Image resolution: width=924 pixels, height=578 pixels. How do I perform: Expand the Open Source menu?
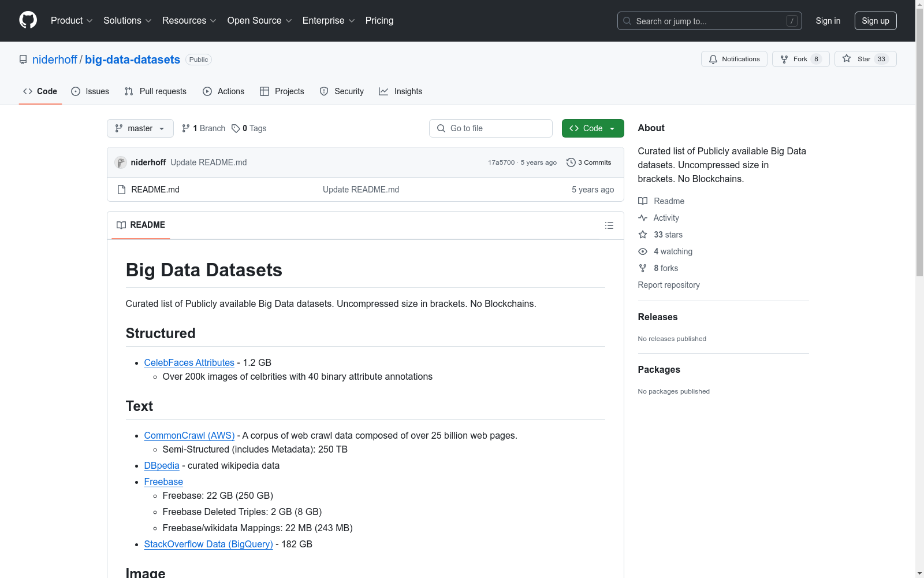[260, 20]
